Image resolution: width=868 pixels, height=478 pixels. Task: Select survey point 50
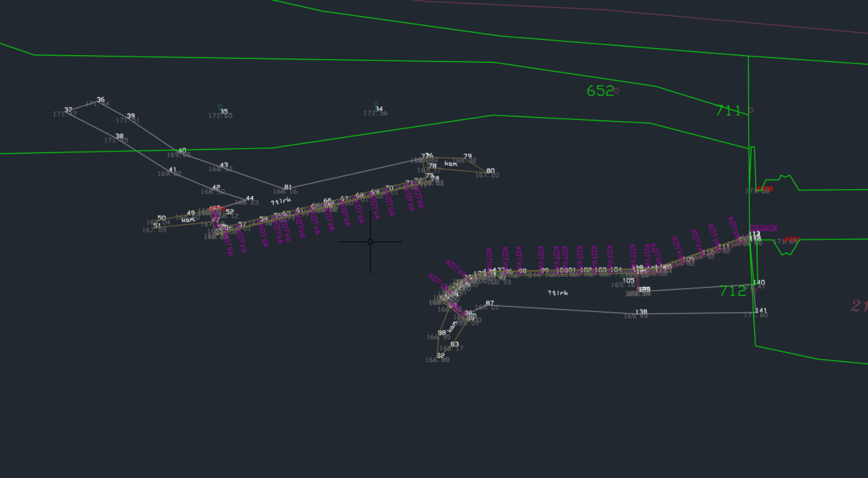tap(161, 218)
